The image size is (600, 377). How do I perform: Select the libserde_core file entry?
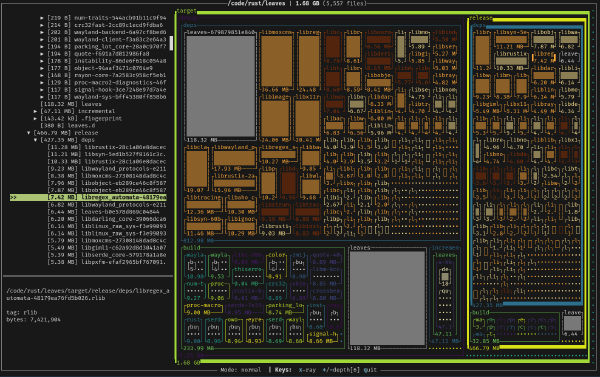click(x=107, y=255)
